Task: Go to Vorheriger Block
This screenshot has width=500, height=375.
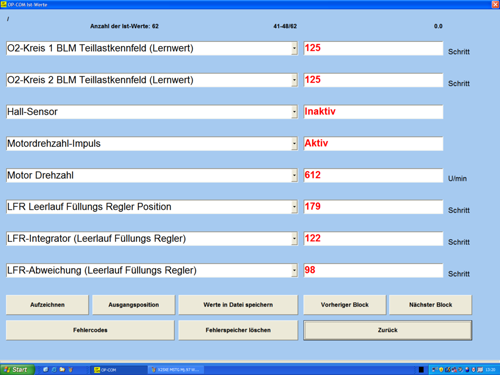Action: (345, 305)
